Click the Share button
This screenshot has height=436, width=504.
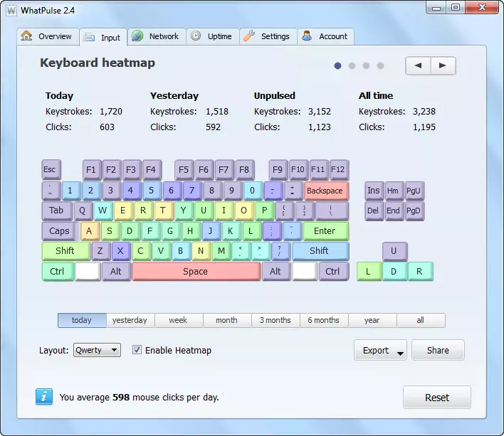pyautogui.click(x=438, y=350)
